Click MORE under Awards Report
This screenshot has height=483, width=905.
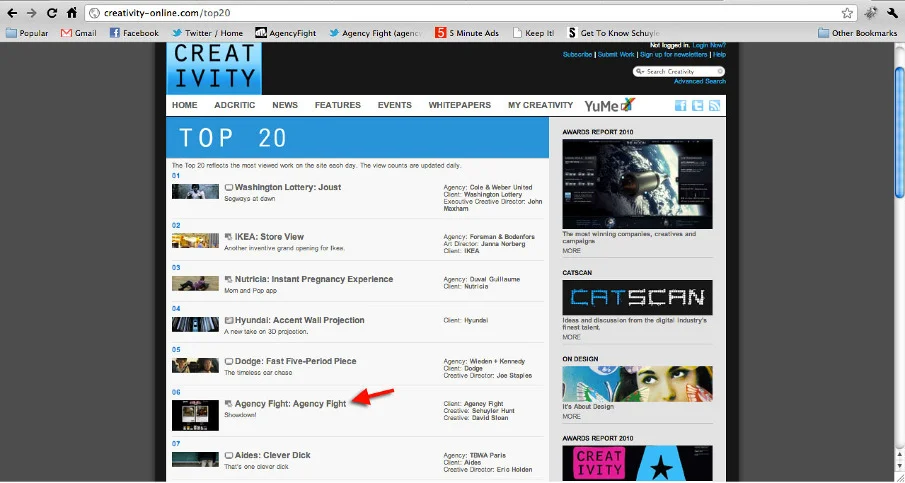571,251
